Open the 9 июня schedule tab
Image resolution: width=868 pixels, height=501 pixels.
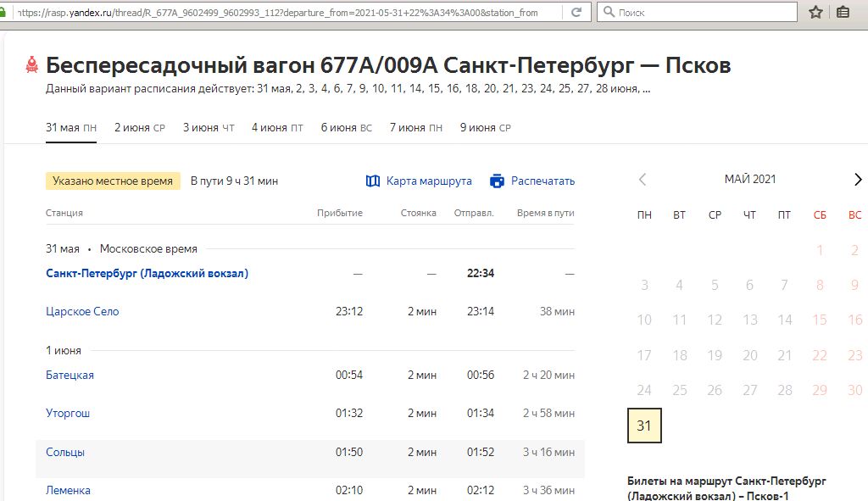tap(485, 128)
